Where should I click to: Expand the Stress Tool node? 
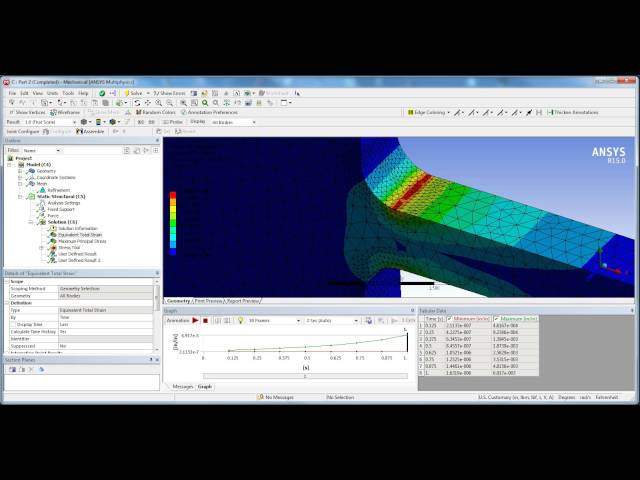(x=41, y=247)
